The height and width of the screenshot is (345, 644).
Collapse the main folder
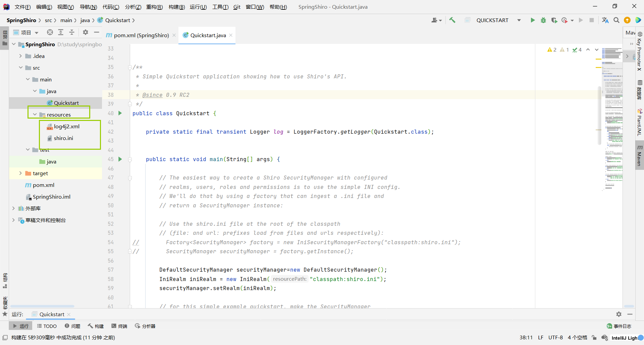(x=28, y=79)
